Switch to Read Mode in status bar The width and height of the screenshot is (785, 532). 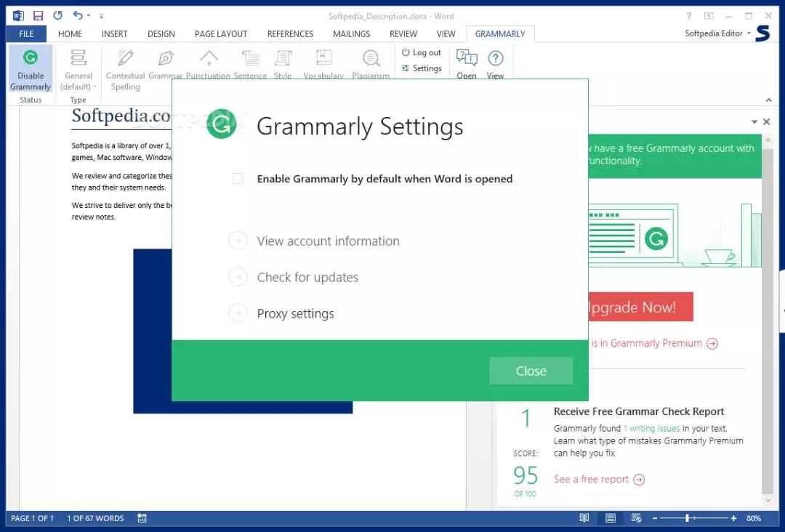(584, 518)
